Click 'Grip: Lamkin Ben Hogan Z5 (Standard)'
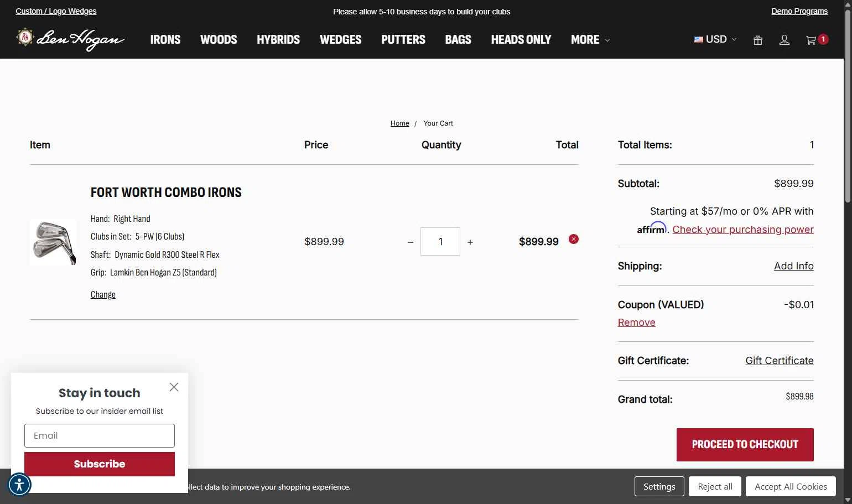The image size is (852, 504). click(154, 273)
